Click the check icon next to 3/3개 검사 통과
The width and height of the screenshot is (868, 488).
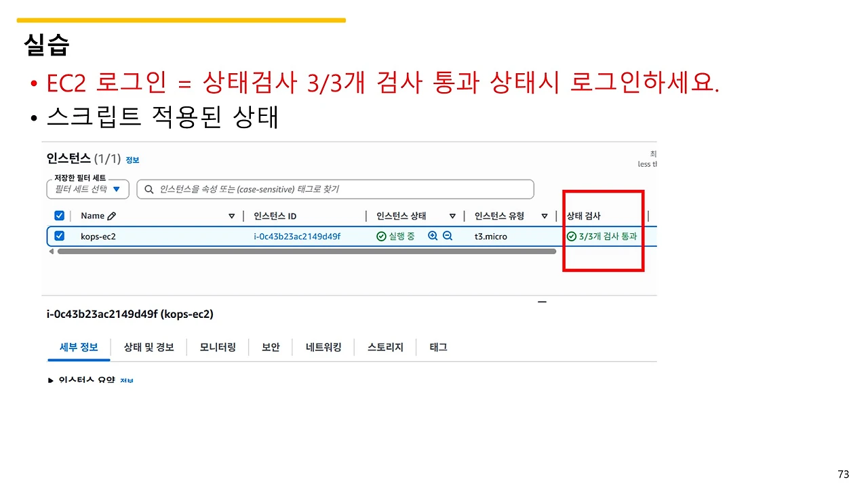pyautogui.click(x=572, y=237)
